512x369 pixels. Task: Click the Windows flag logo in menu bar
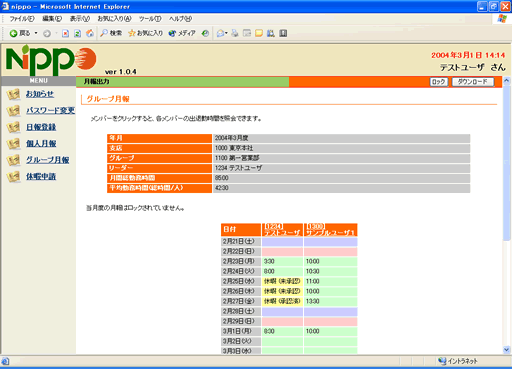[502, 19]
